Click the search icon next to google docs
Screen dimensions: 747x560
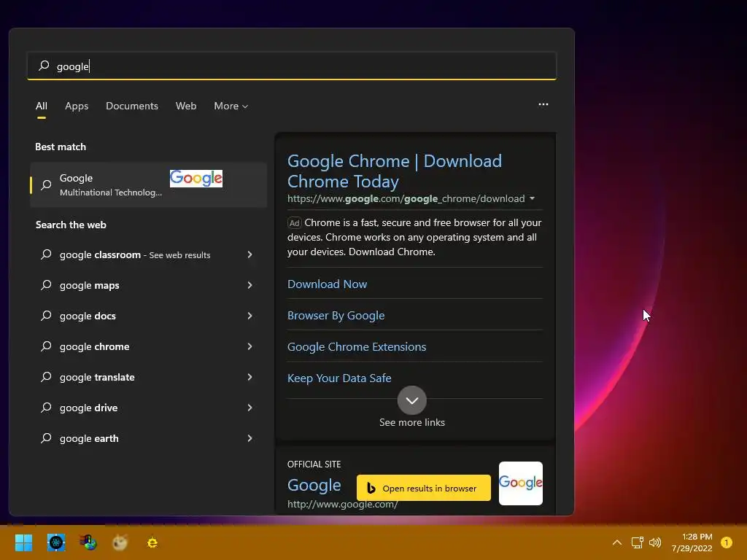pyautogui.click(x=46, y=315)
